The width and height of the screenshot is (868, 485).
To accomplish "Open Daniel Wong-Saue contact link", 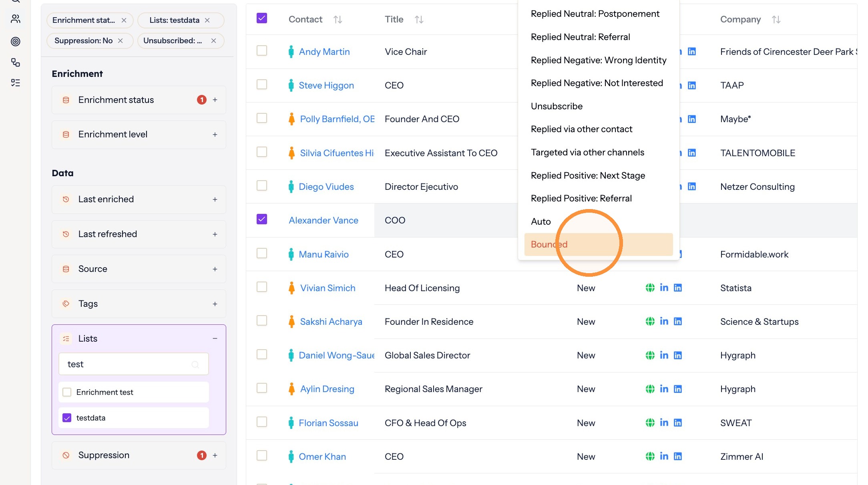I will point(337,355).
